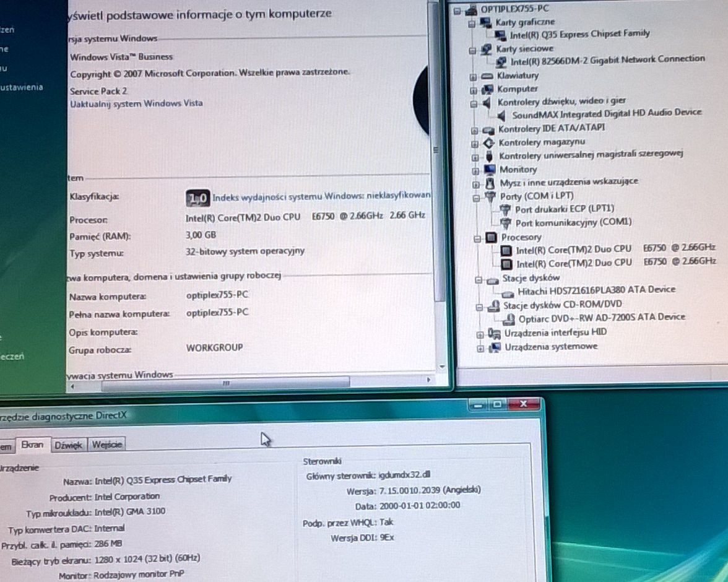Expand the Monitory device category
This screenshot has width=728, height=582.
point(475,170)
